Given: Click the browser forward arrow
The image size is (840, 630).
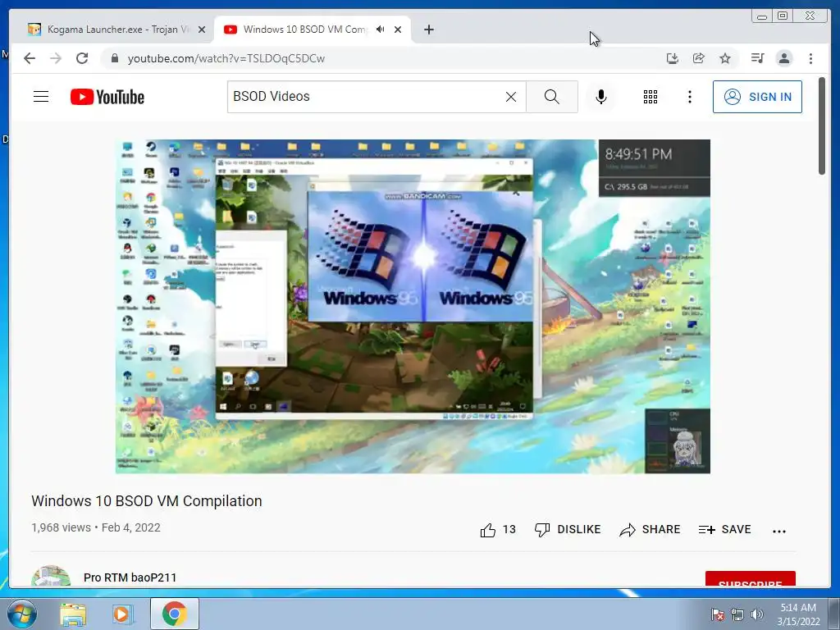Looking at the screenshot, I should (x=56, y=58).
